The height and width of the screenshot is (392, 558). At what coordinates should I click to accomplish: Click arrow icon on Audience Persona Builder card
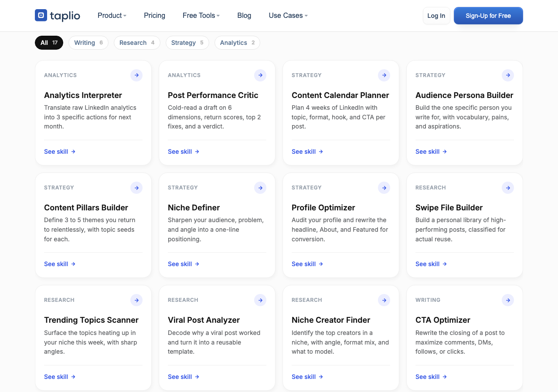(x=508, y=75)
